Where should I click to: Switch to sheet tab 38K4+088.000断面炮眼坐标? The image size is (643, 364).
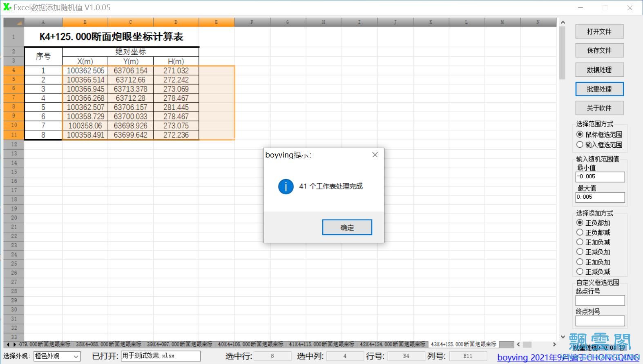108,344
